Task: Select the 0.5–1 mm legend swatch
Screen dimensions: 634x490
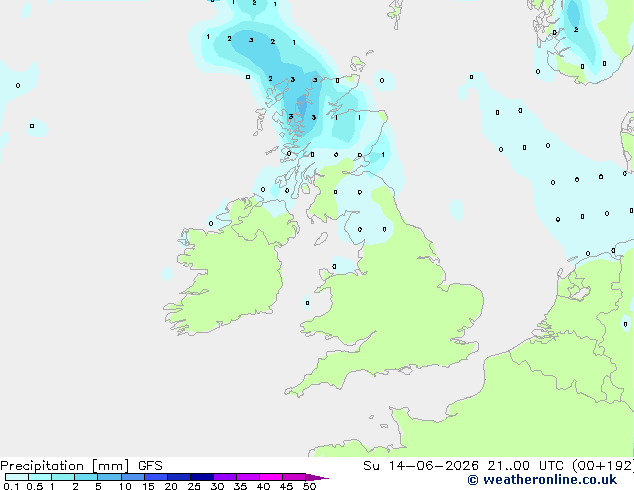Action: point(40,477)
